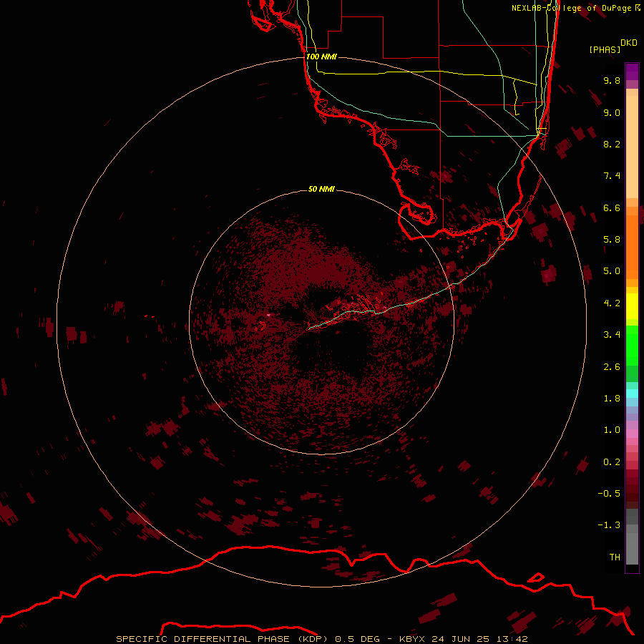Viewport: 644px width, 644px height.
Task: Click the 1.8 scale label
Action: (x=612, y=399)
